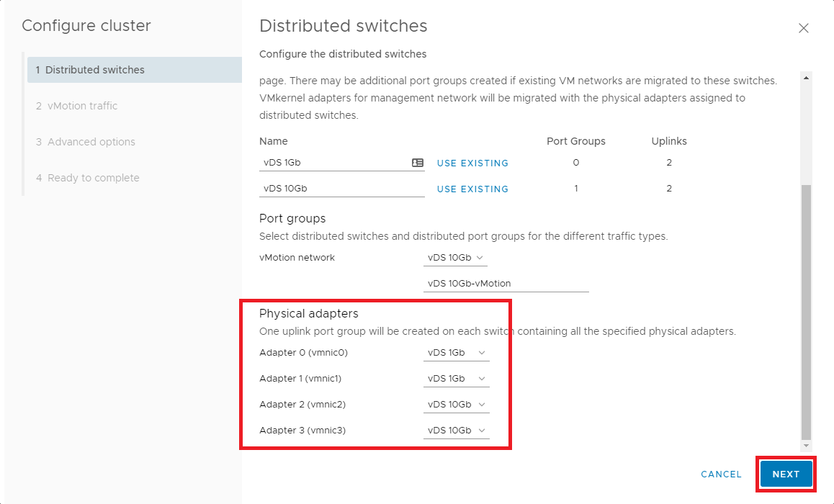This screenshot has height=504, width=834.
Task: Expand the Adapter 0 (vmnic0) switch dropdown
Action: (456, 353)
